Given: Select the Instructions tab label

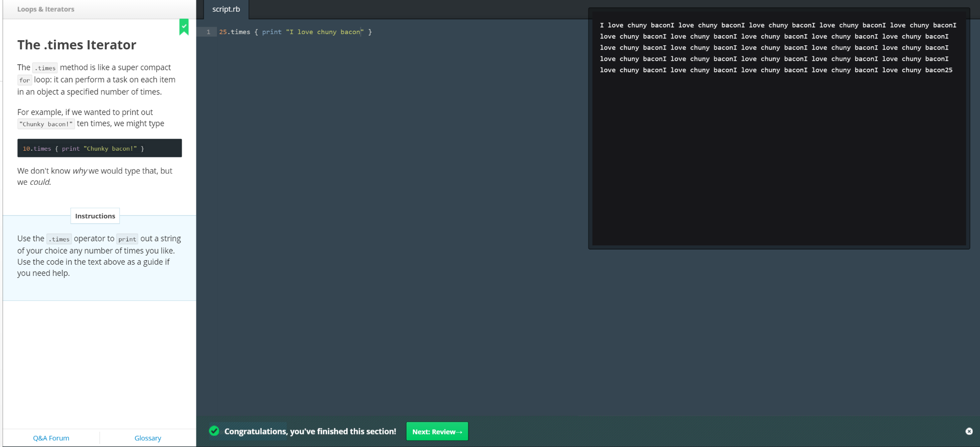Looking at the screenshot, I should tap(95, 216).
